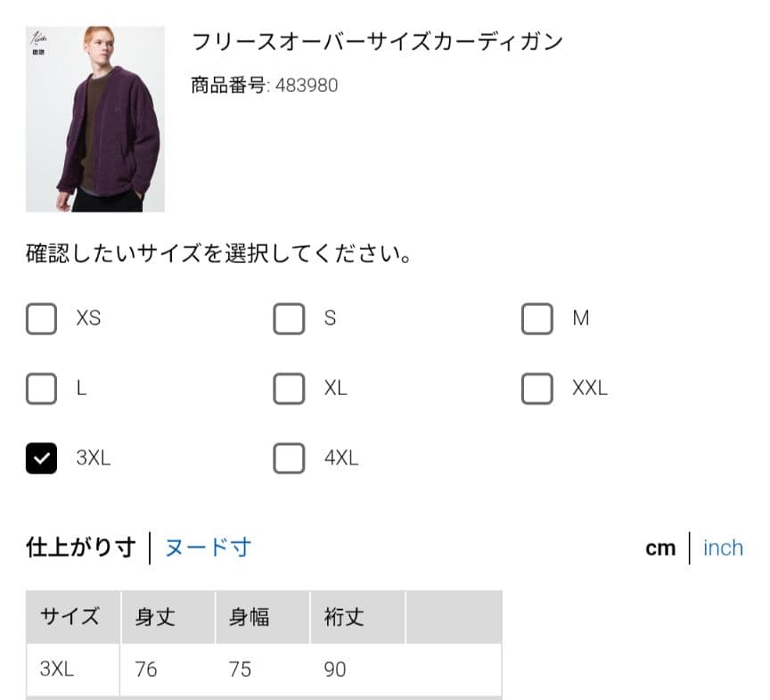The height and width of the screenshot is (700, 770).
Task: Click the 身丈 column header
Action: [x=156, y=617]
